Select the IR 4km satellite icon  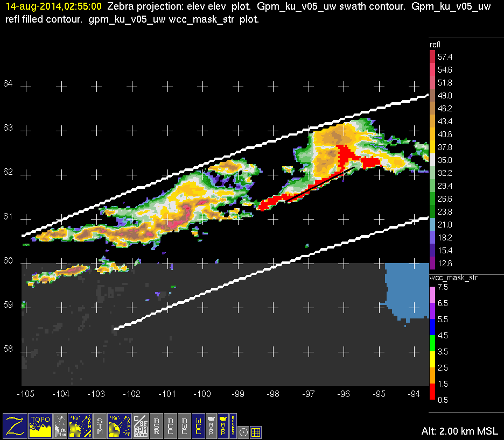pos(61,425)
